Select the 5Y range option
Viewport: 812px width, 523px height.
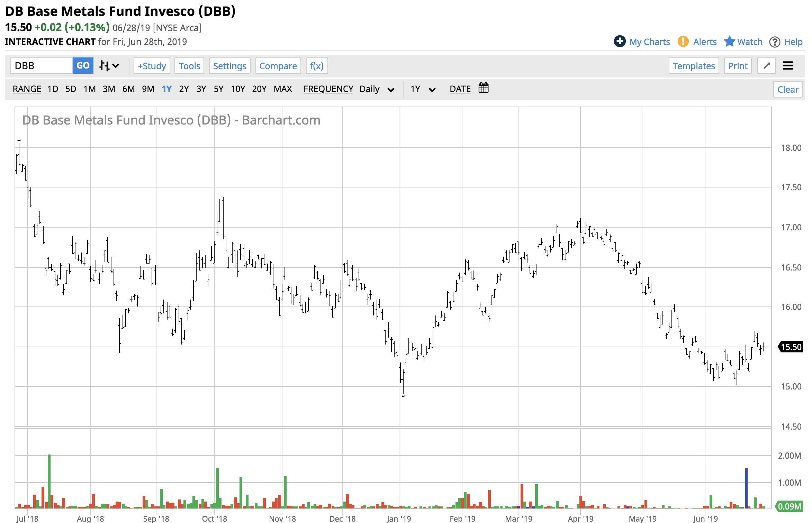tap(218, 89)
